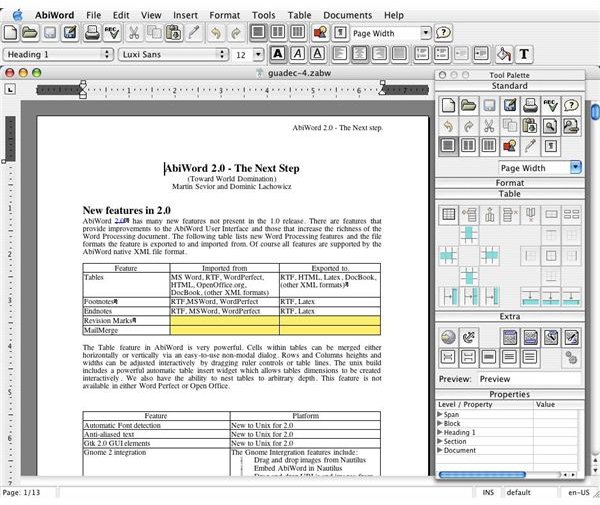Cut selection with main toolbar scissors icon
The image size is (600, 505).
(134, 33)
